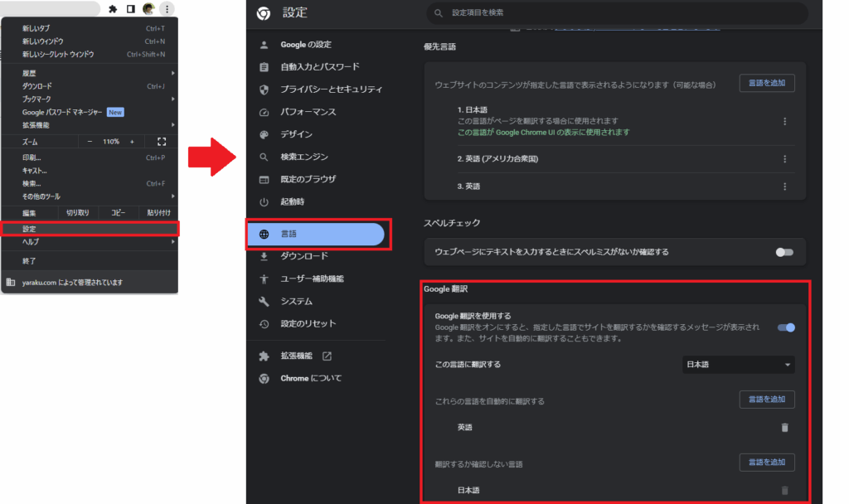
Task: Open パフォーマンス settings sidebar entry
Action: [316, 112]
